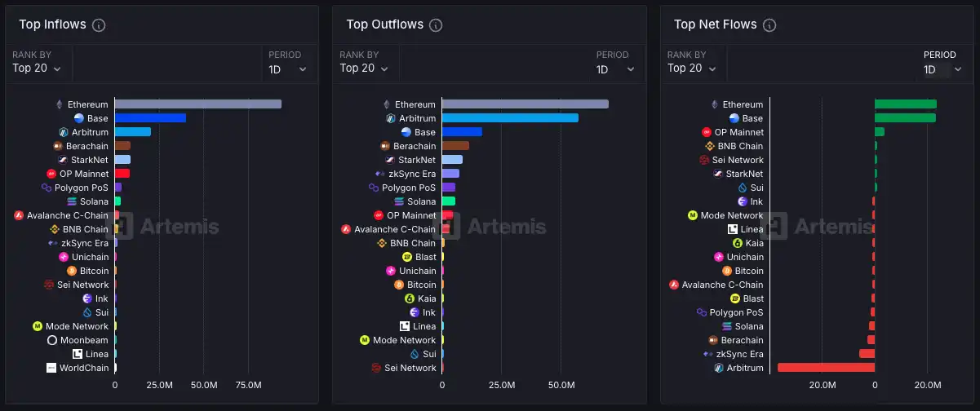The height and width of the screenshot is (411, 980).
Task: Click Polygon PoS icon in Top Inflows chart
Action: [47, 188]
